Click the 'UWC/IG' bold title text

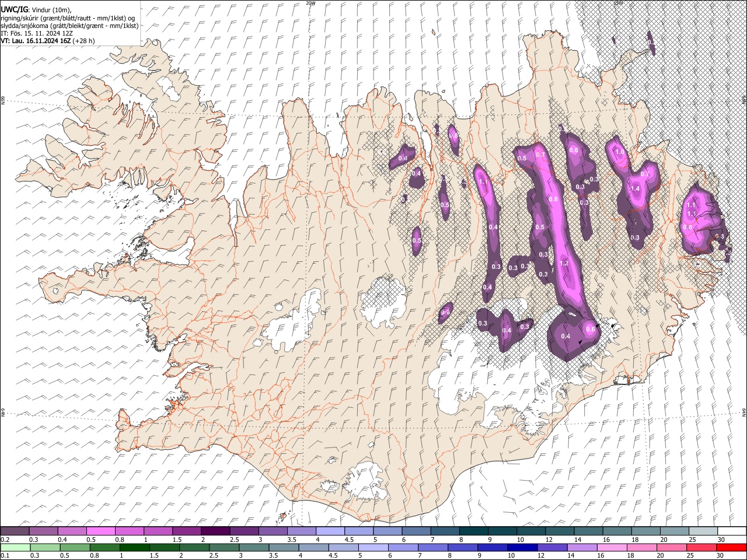coord(14,9)
